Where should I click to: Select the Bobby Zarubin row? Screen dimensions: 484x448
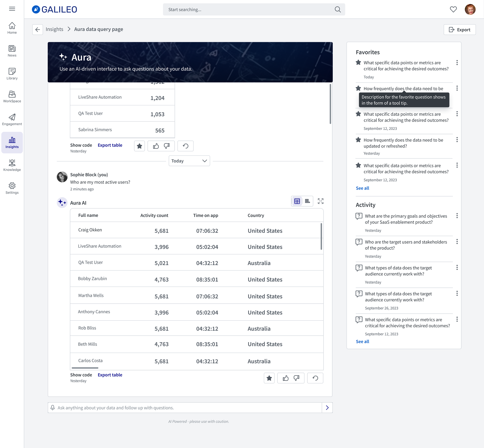point(197,279)
